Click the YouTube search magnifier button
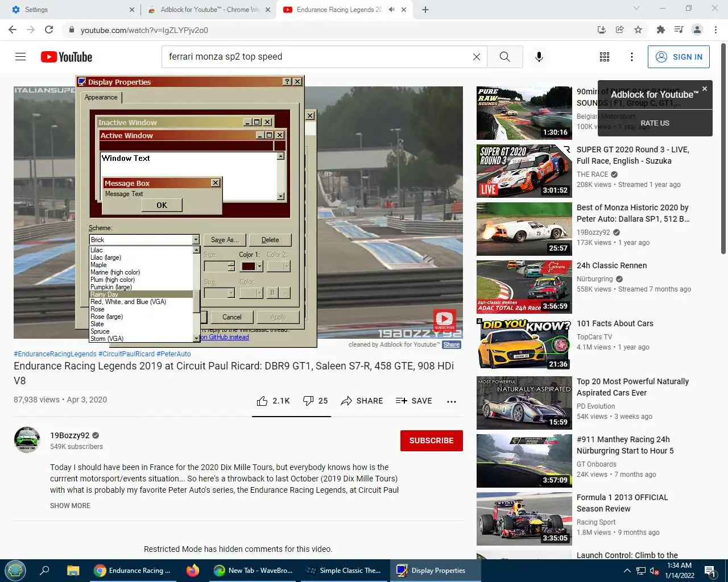The width and height of the screenshot is (728, 582). pyautogui.click(x=504, y=57)
